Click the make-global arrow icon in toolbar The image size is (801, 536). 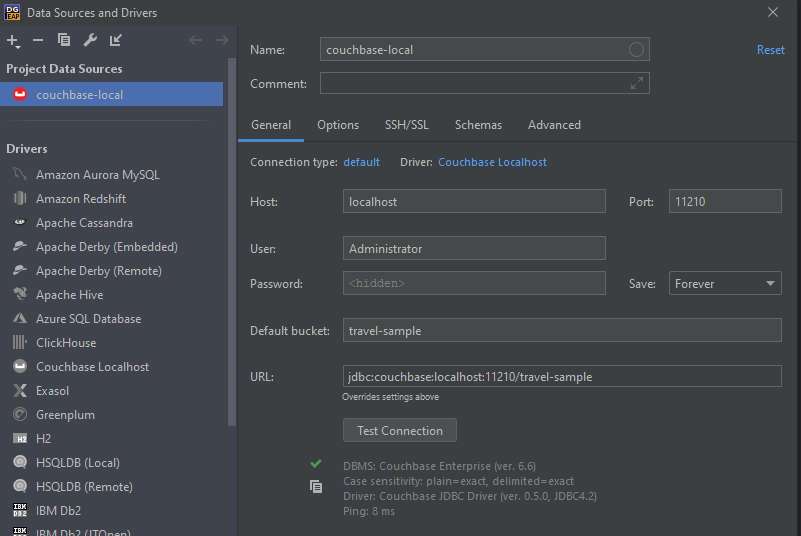(116, 40)
